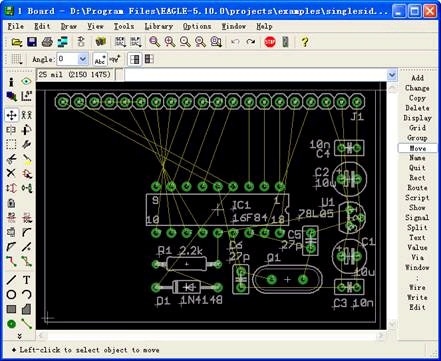Select the Cut (scissors) tool
The height and width of the screenshot is (361, 441).
coord(11,159)
